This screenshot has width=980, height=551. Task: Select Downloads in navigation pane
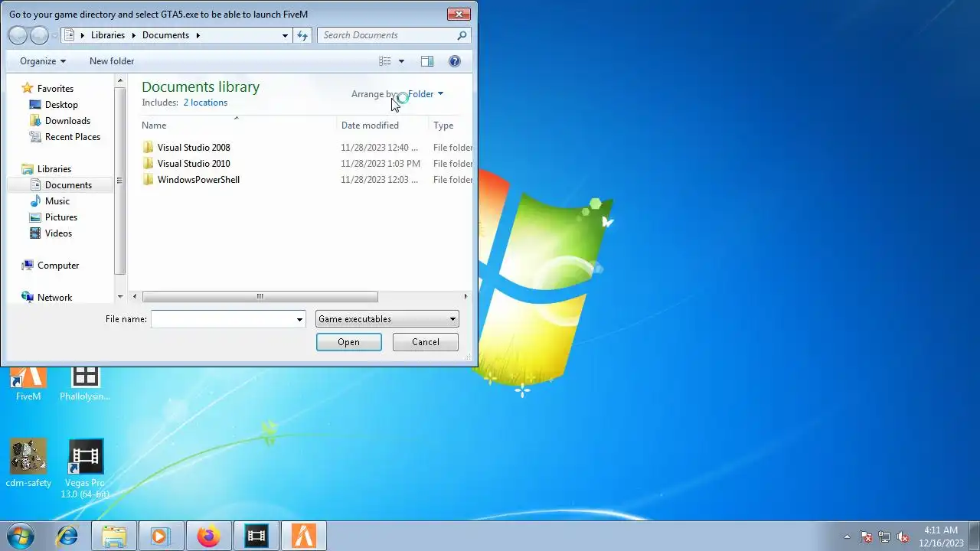tap(67, 121)
